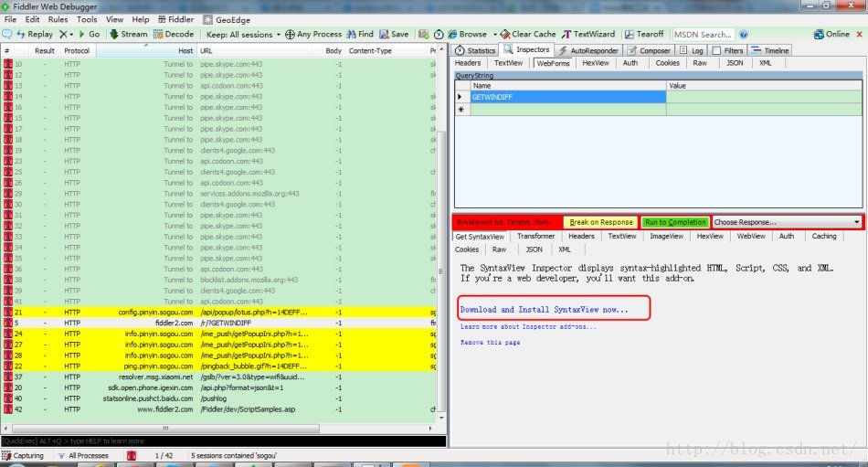The height and width of the screenshot is (467, 868).
Task: Open the Rules menu
Action: tap(58, 19)
